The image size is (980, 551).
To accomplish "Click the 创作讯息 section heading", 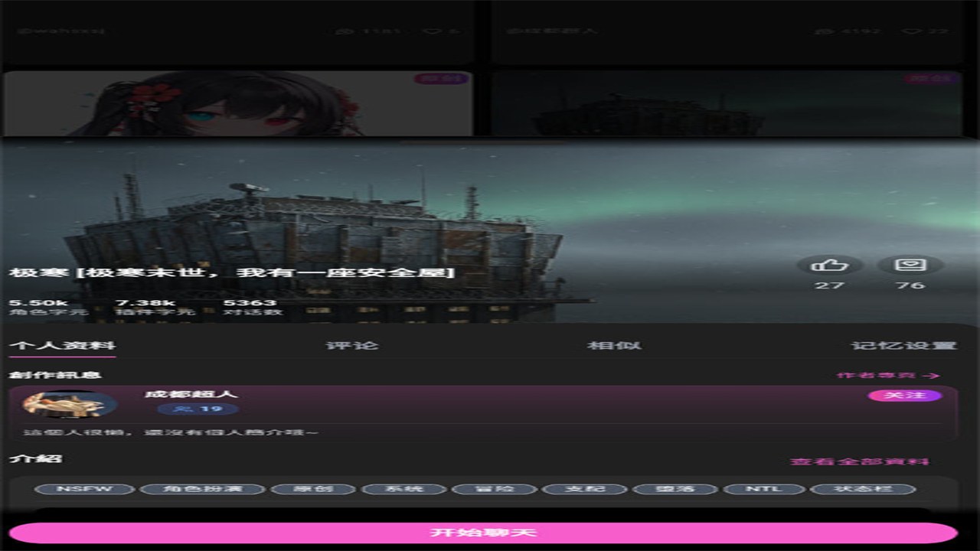I will (x=55, y=375).
